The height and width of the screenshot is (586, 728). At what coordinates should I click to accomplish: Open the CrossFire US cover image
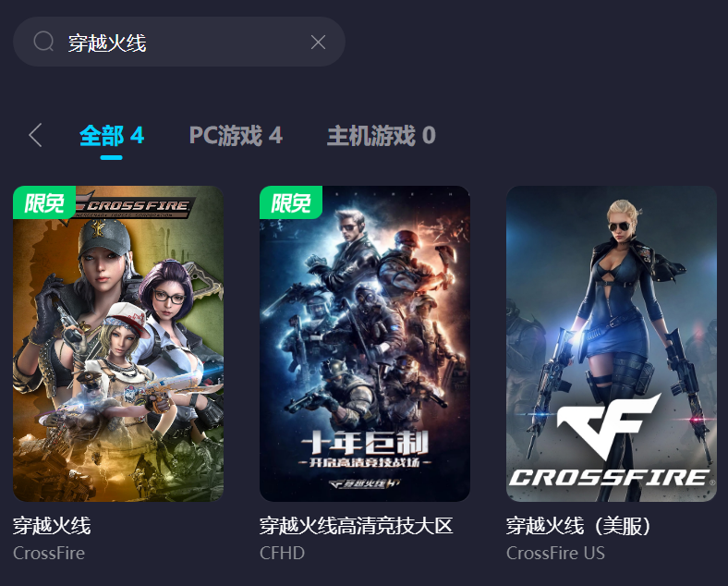[612, 344]
